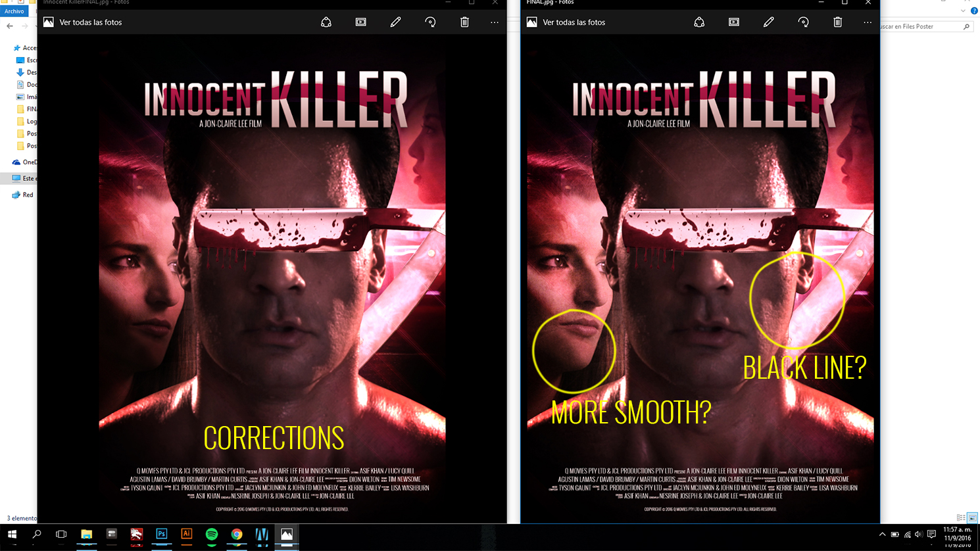Delete the Innocent KillerFINAL.jpg photo

pos(464,22)
